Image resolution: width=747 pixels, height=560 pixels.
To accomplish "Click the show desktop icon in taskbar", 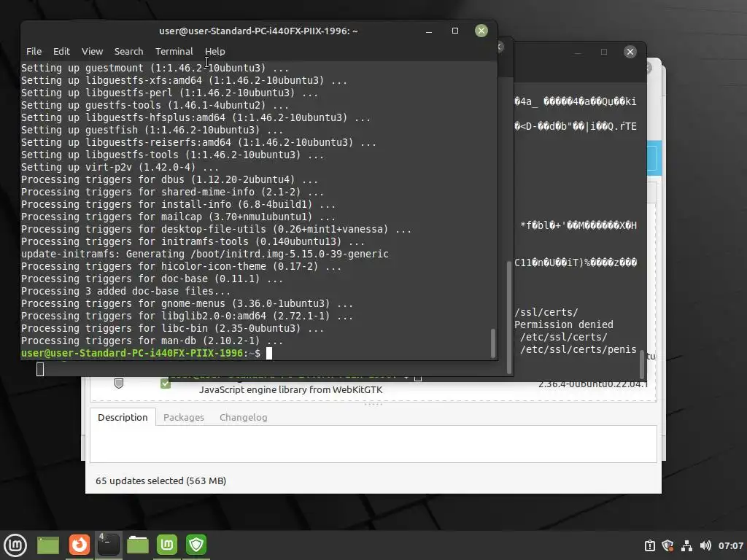I will (48, 545).
